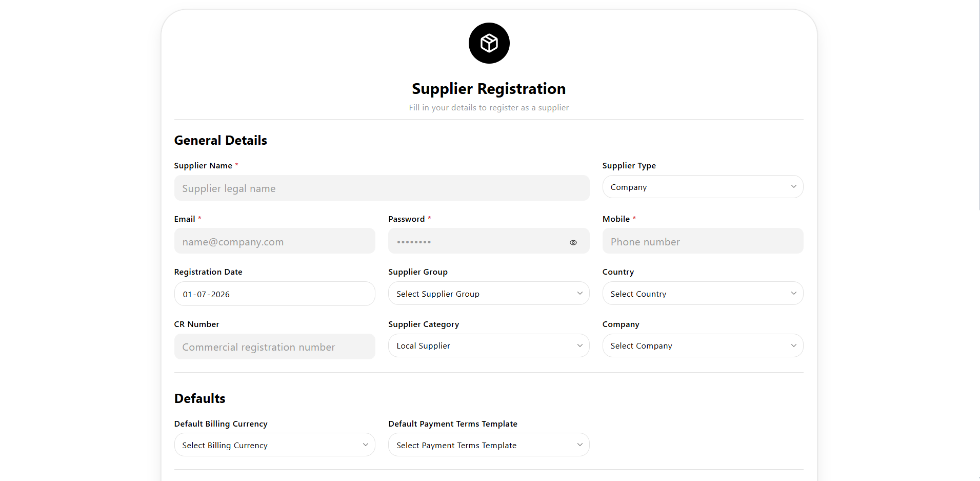Click the Password input field
This screenshot has height=481, width=980.
pyautogui.click(x=489, y=241)
